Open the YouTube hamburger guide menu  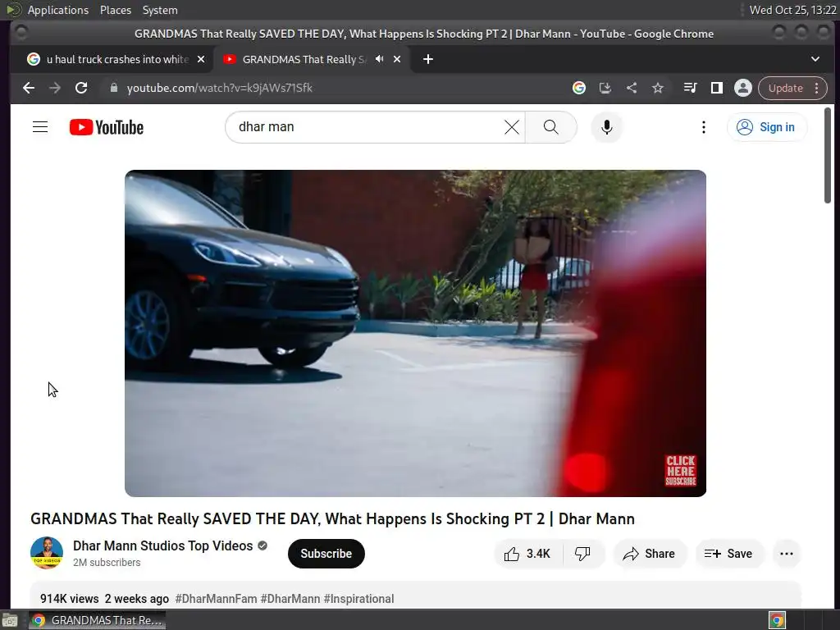pyautogui.click(x=40, y=127)
